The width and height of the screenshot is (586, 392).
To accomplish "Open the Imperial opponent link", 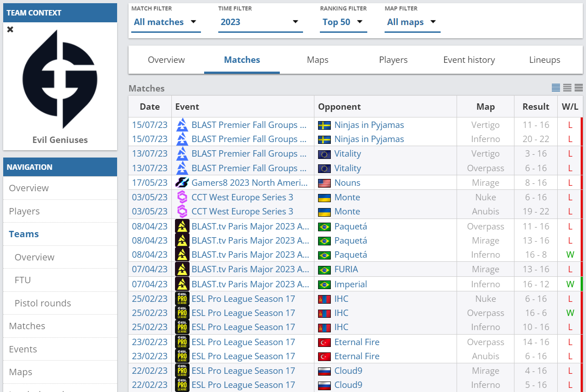I will [350, 284].
